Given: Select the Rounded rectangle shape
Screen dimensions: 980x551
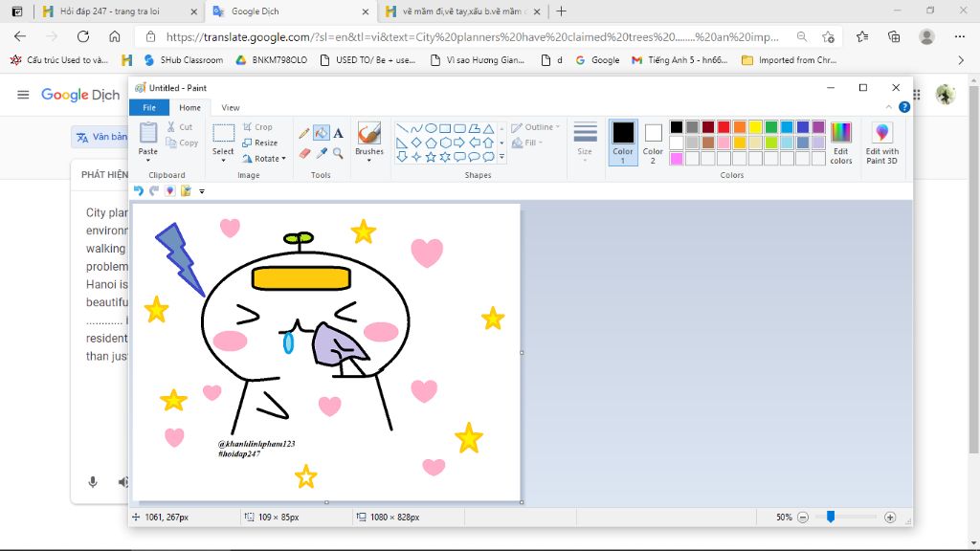Looking at the screenshot, I should coord(459,129).
